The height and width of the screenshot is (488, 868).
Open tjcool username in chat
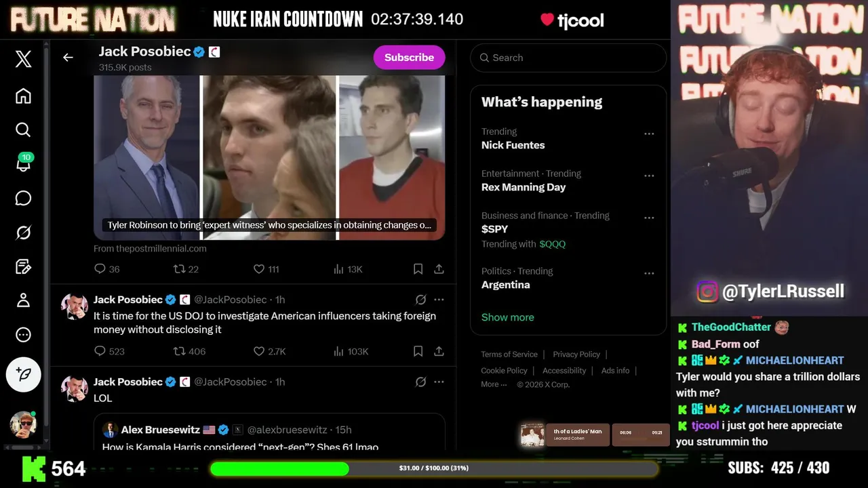705,426
